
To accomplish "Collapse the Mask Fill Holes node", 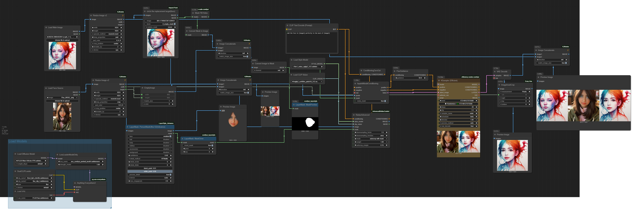I will coord(193,13).
